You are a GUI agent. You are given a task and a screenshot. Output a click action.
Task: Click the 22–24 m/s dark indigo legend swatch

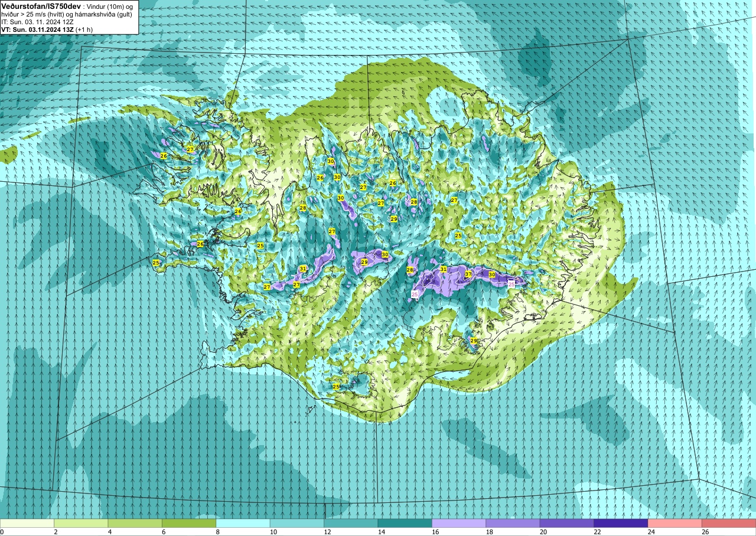621,523
